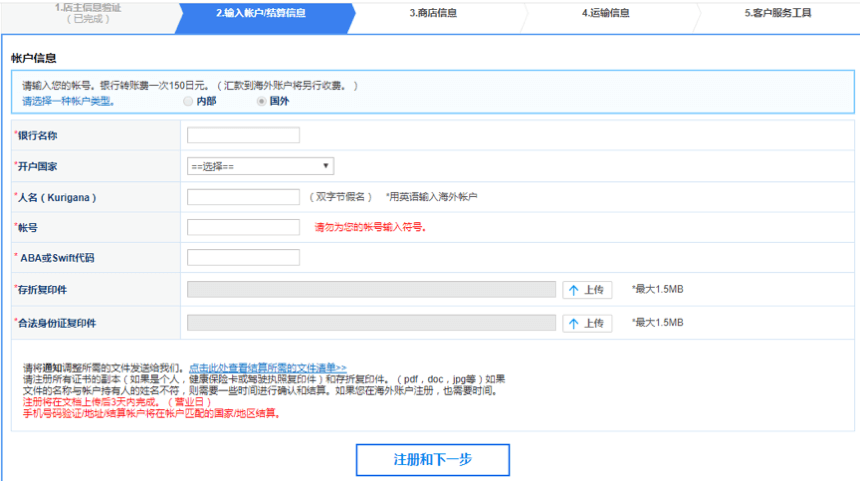Screen dimensions: 860x481
Task: Select step 2.输入帐户/结算信息 tab
Action: pyautogui.click(x=261, y=14)
